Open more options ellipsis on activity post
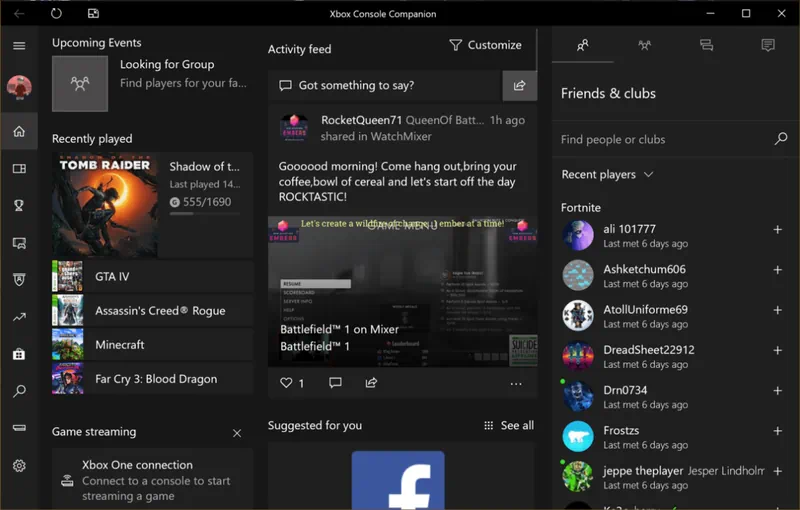800x510 pixels. pos(515,383)
